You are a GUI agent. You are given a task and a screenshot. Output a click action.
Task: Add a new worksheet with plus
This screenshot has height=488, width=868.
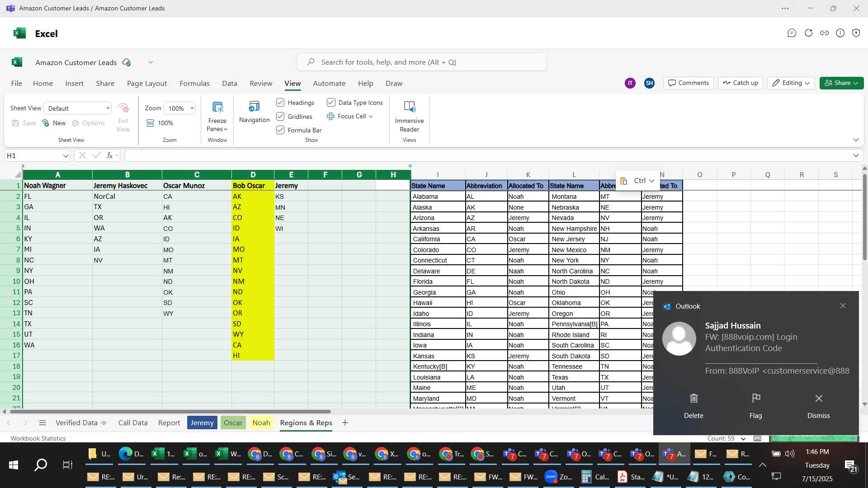click(345, 423)
